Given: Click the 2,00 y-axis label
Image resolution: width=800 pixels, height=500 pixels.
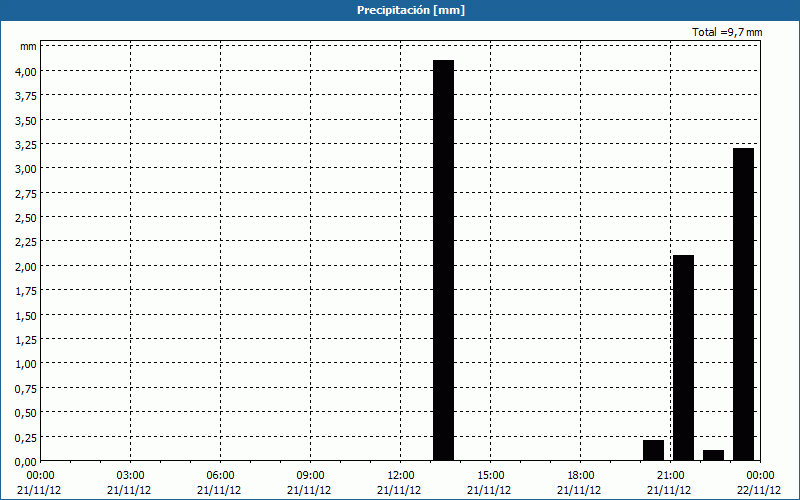Looking at the screenshot, I should tap(26, 267).
